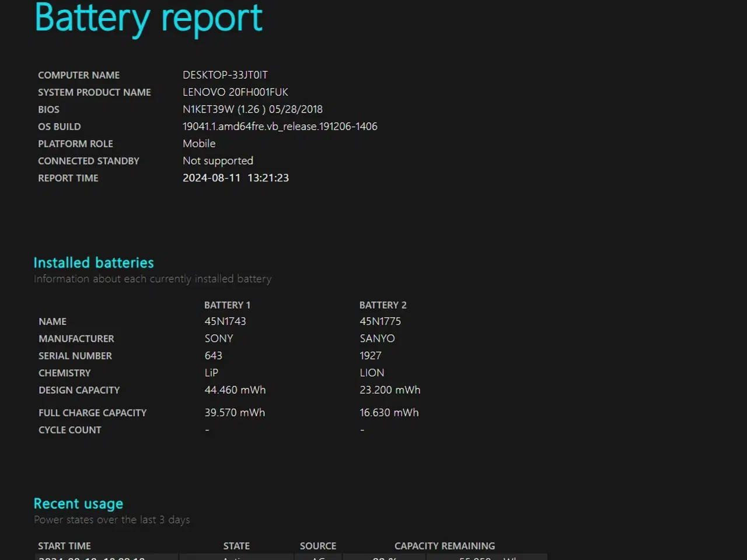Screen dimensions: 747x560
Task: Select report time 2024-08-11 13:21:23
Action: point(236,178)
